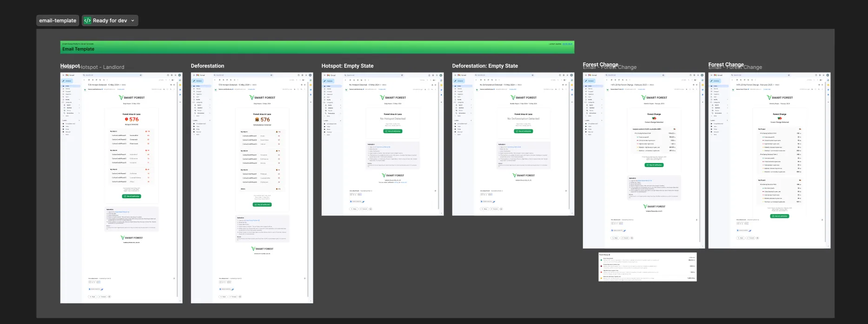The image size is (868, 324).
Task: Select the small Forest Change legend card
Action: click(647, 267)
